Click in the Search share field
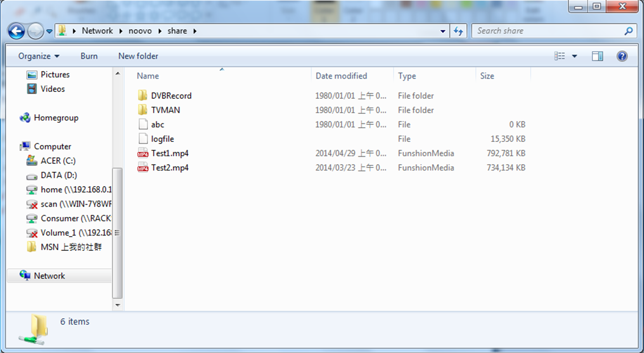Viewport: 644px width, 353px height. (548, 31)
